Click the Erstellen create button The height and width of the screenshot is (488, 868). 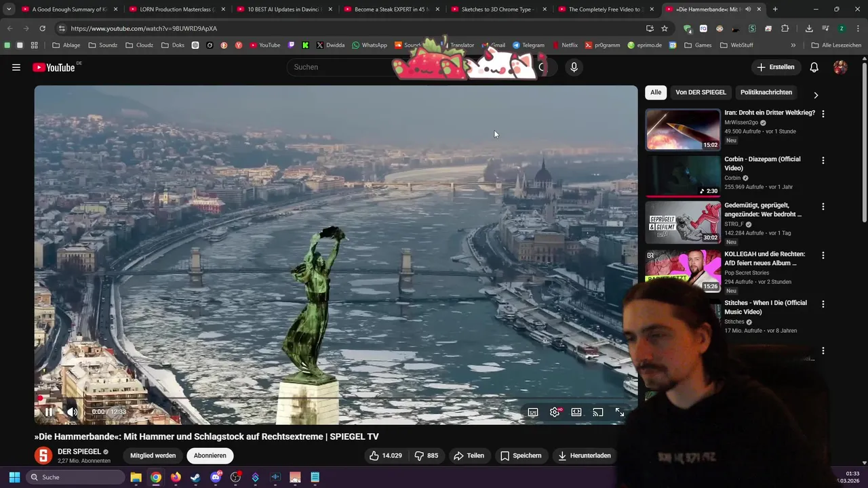(775, 67)
